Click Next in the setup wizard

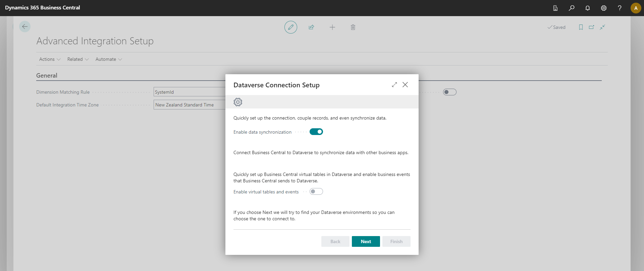point(366,241)
